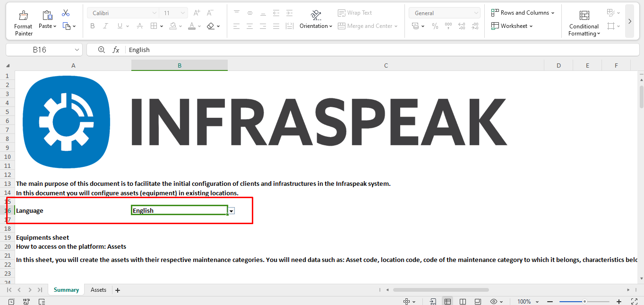Click the Fill Color bucket icon

pyautogui.click(x=173, y=26)
